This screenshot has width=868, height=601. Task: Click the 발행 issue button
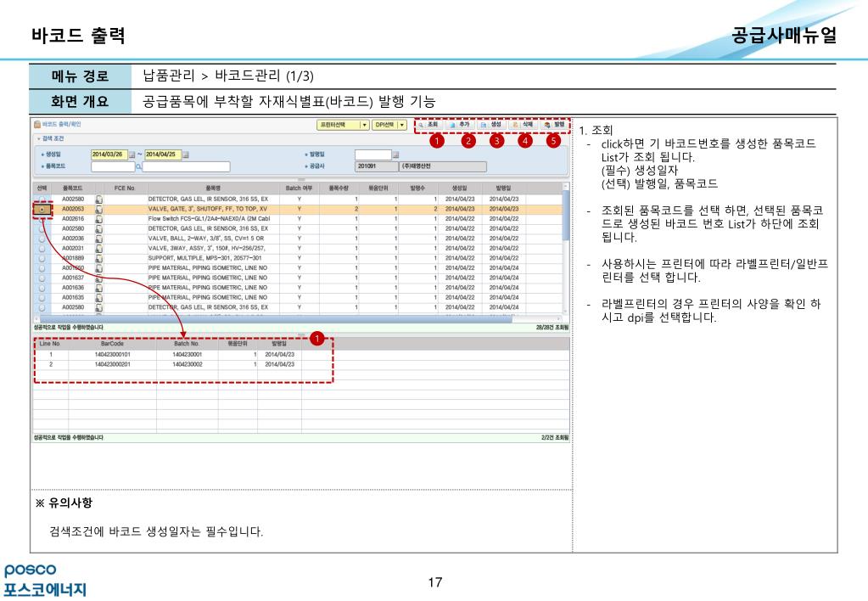tap(555, 125)
